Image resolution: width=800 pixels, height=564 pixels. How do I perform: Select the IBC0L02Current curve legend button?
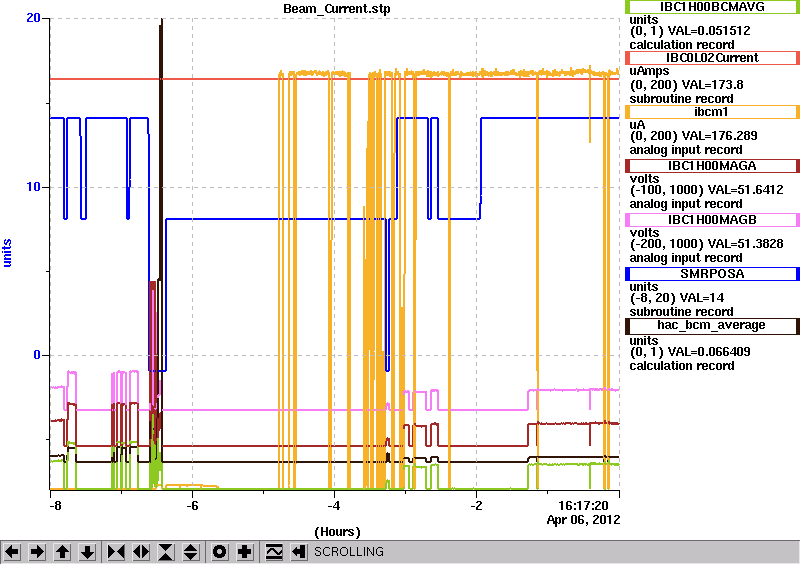click(712, 58)
